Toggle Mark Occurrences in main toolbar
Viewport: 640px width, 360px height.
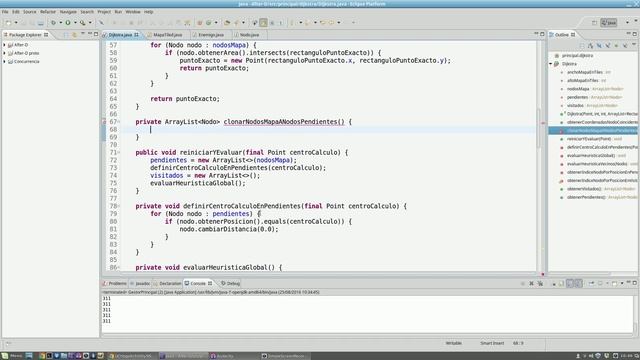pyautogui.click(x=263, y=23)
